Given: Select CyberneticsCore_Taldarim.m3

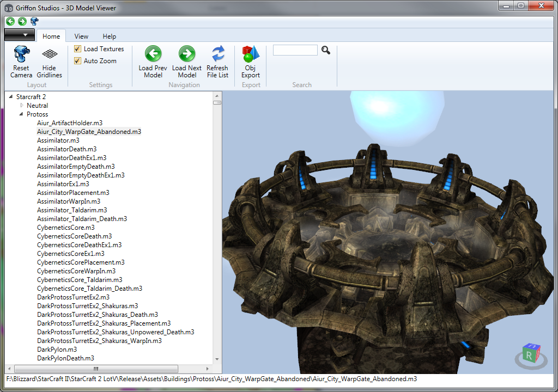Looking at the screenshot, I should click(x=80, y=280).
